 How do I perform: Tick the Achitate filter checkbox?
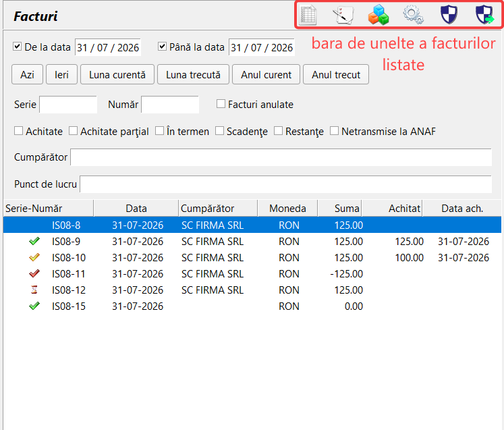point(19,130)
